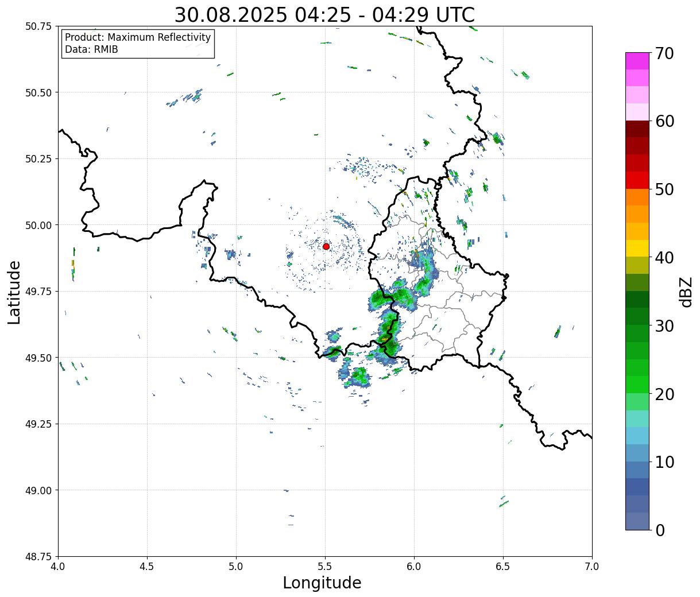Click the latitude tick label 49.25
This screenshot has height=597, width=700.
38,424
